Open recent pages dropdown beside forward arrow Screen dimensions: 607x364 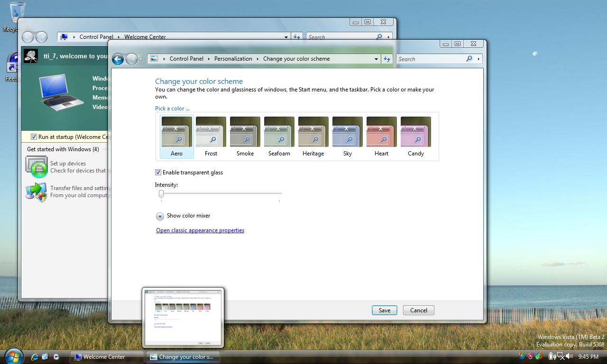coord(140,59)
